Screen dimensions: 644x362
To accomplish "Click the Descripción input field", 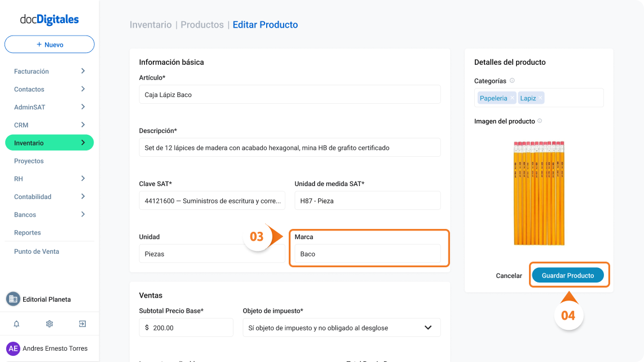I will (x=290, y=148).
